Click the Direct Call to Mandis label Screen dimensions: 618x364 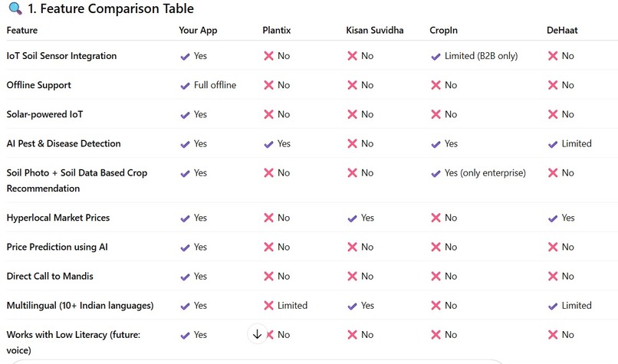[50, 276]
